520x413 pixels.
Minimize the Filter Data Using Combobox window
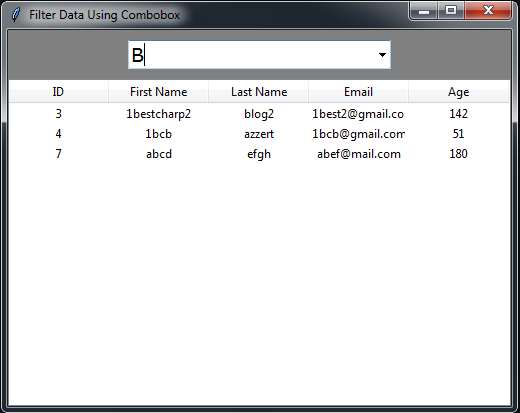pos(424,11)
